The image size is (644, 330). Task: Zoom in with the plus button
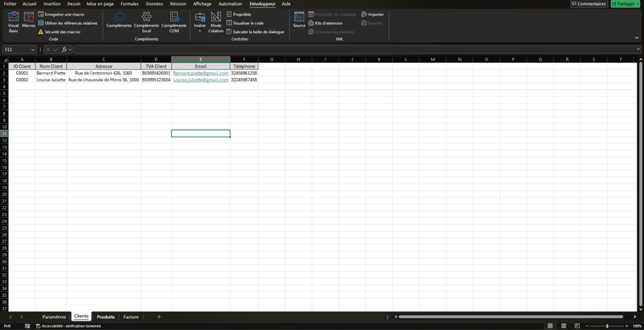pos(627,326)
